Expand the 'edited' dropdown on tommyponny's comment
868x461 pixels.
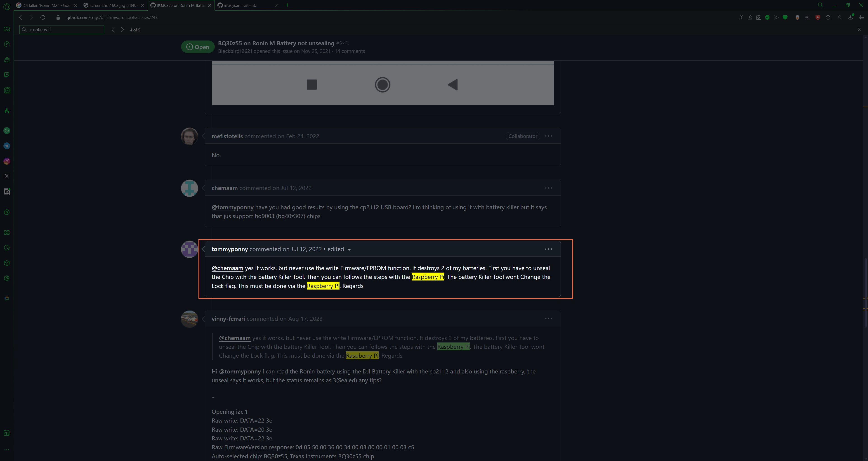[339, 249]
